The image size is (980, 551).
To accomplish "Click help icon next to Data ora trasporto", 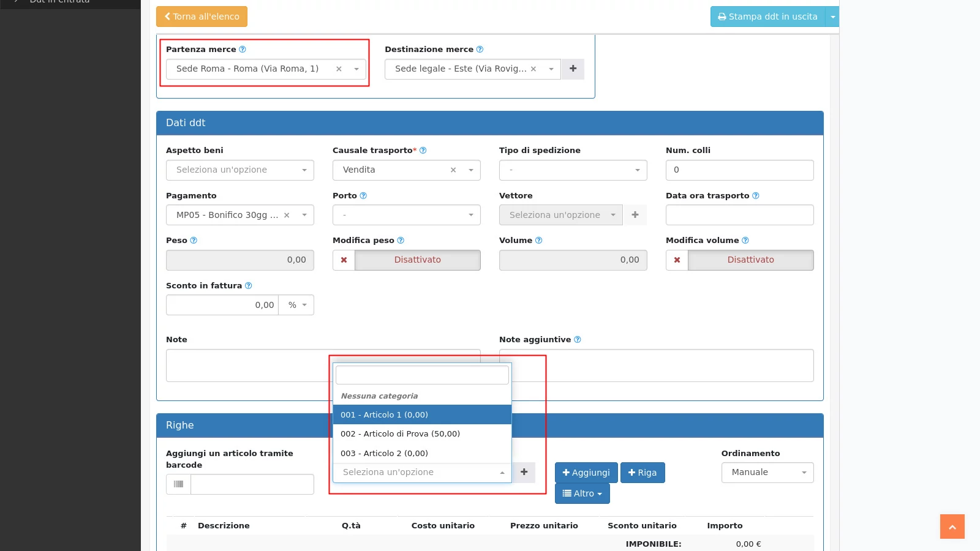I will pos(756,195).
